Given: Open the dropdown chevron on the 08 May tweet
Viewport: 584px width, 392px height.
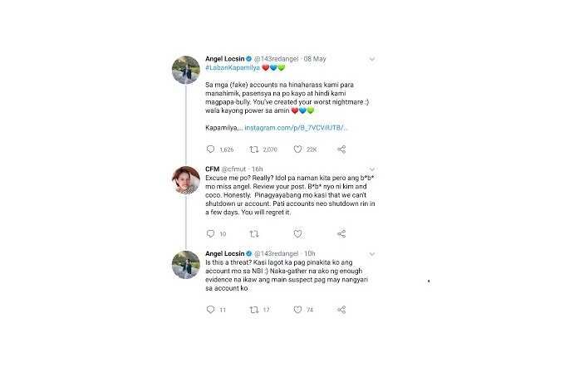Looking at the screenshot, I should click(x=371, y=59).
